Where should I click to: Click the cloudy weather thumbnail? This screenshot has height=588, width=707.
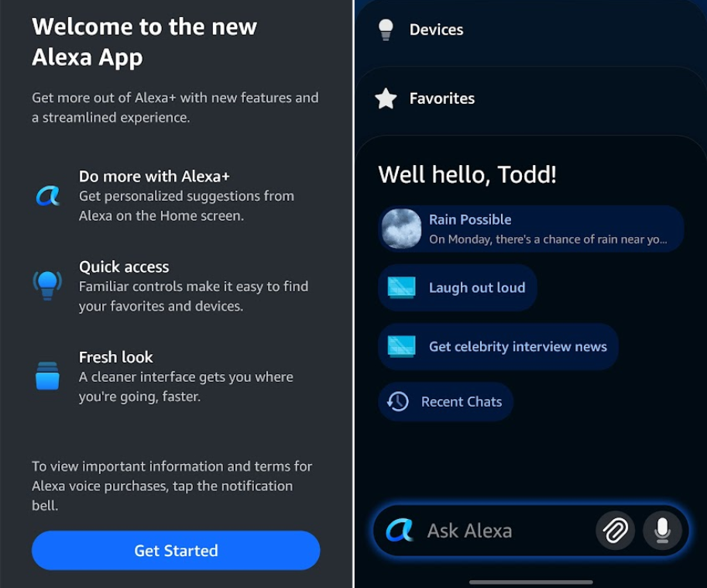tap(402, 229)
